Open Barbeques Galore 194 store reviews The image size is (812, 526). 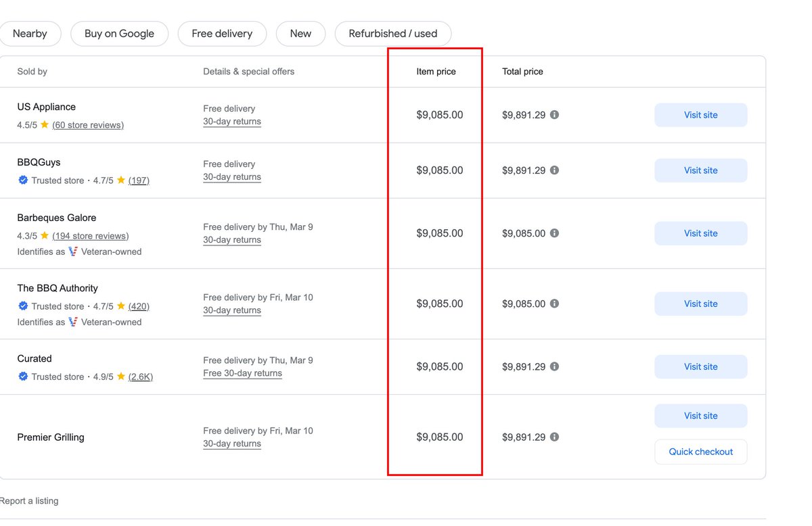pyautogui.click(x=91, y=236)
